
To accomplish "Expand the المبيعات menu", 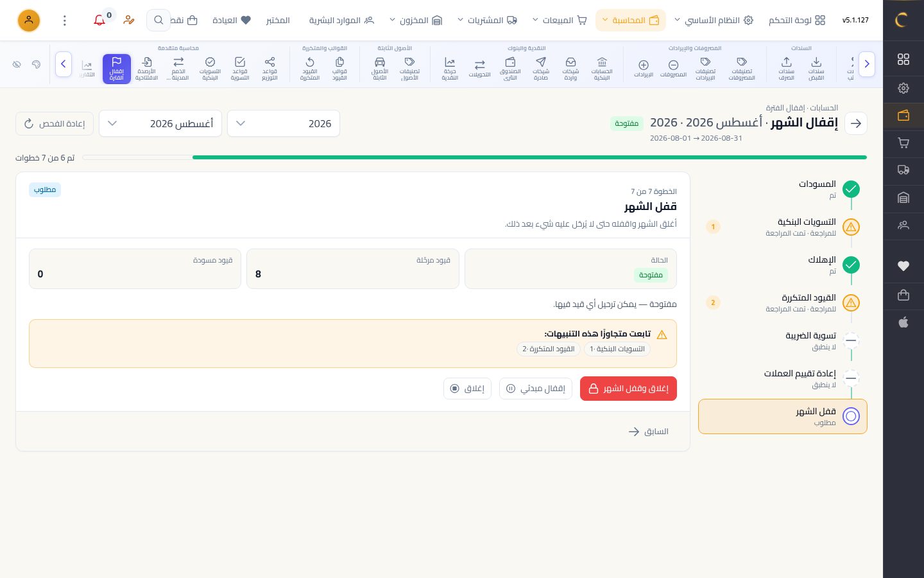I will coord(560,21).
